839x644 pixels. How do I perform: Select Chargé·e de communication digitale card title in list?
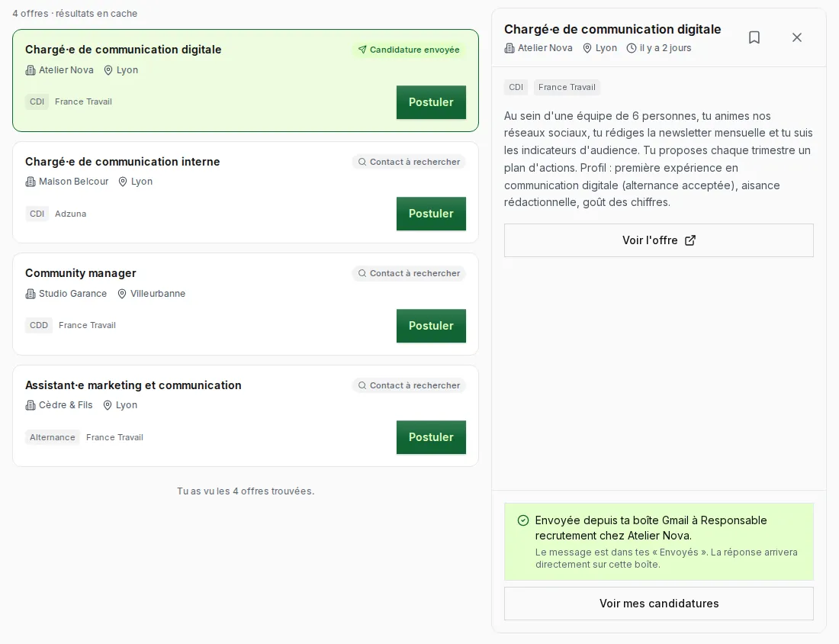[123, 50]
